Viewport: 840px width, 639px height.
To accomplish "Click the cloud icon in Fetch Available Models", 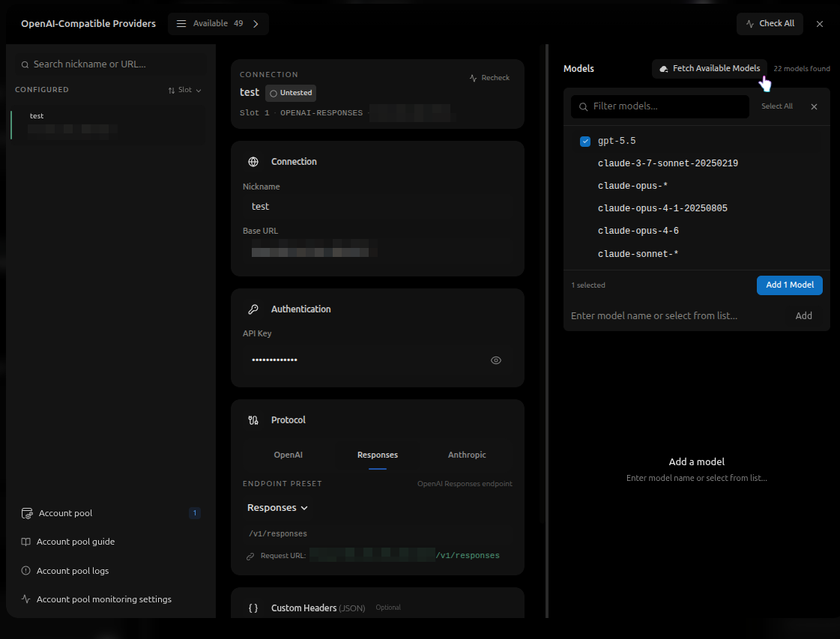I will point(664,69).
